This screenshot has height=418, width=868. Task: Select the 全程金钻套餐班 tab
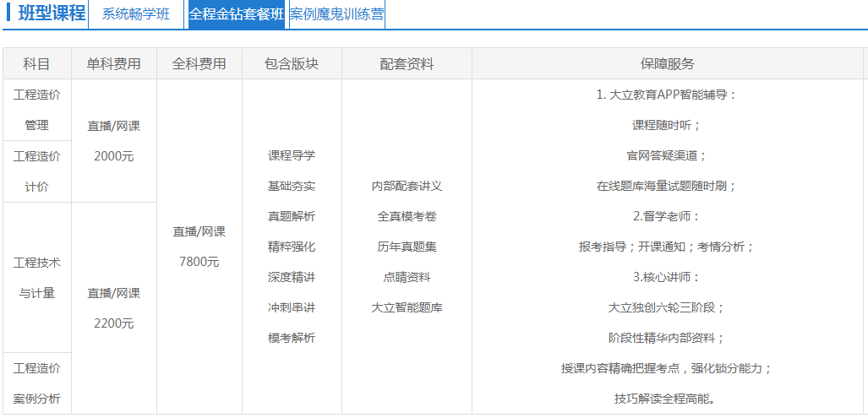click(x=237, y=14)
